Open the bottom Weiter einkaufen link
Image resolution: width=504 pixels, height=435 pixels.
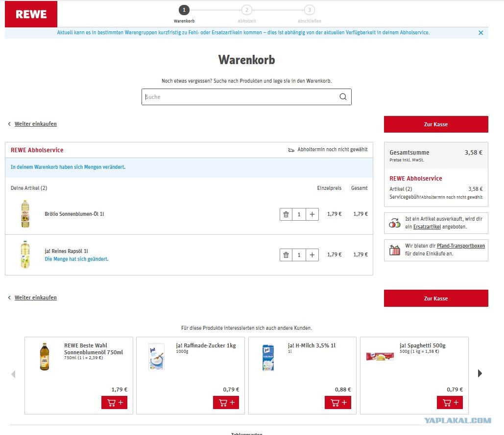point(35,298)
